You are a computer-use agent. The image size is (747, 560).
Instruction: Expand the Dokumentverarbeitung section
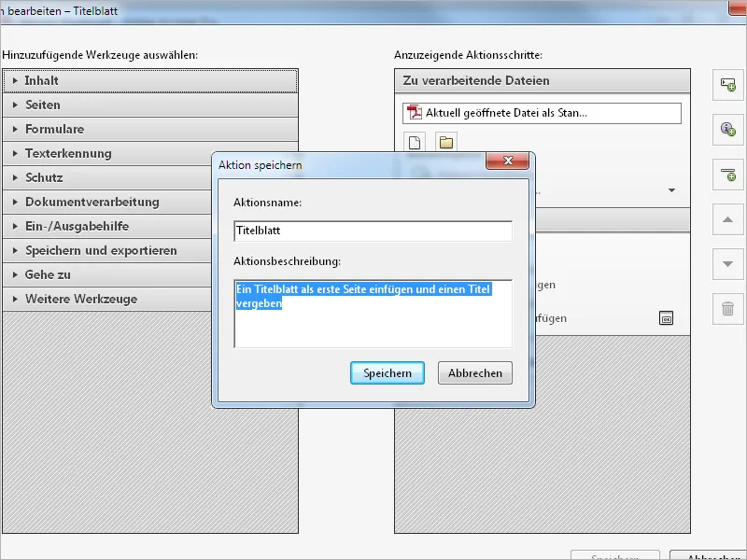click(x=107, y=202)
